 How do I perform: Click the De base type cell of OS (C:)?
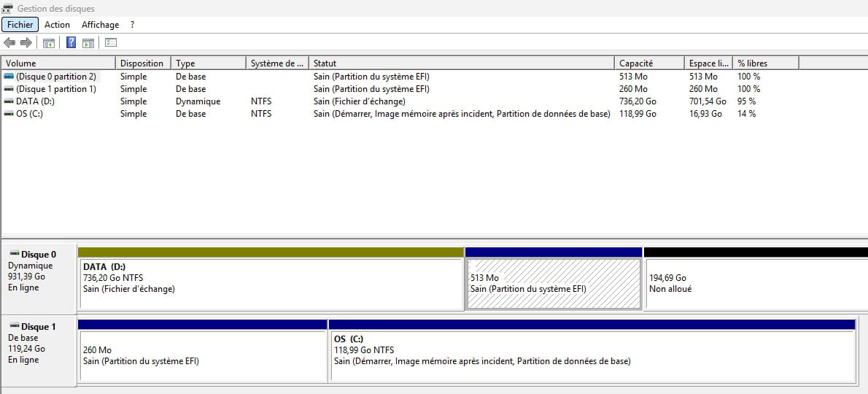click(191, 113)
